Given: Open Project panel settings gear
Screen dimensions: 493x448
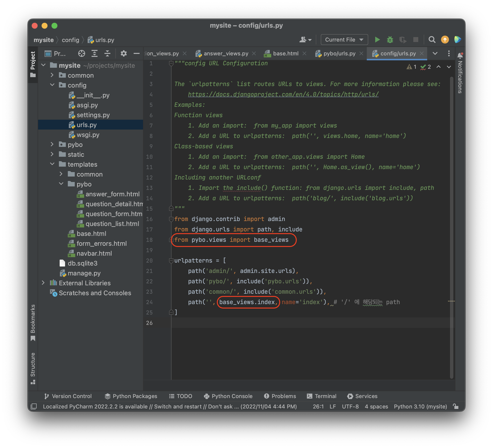Looking at the screenshot, I should click(x=123, y=53).
